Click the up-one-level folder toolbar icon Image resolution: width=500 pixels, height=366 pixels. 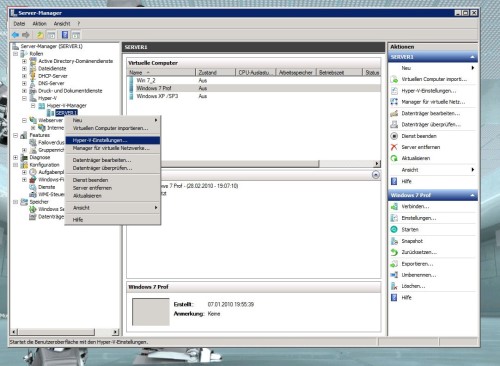[x=40, y=35]
